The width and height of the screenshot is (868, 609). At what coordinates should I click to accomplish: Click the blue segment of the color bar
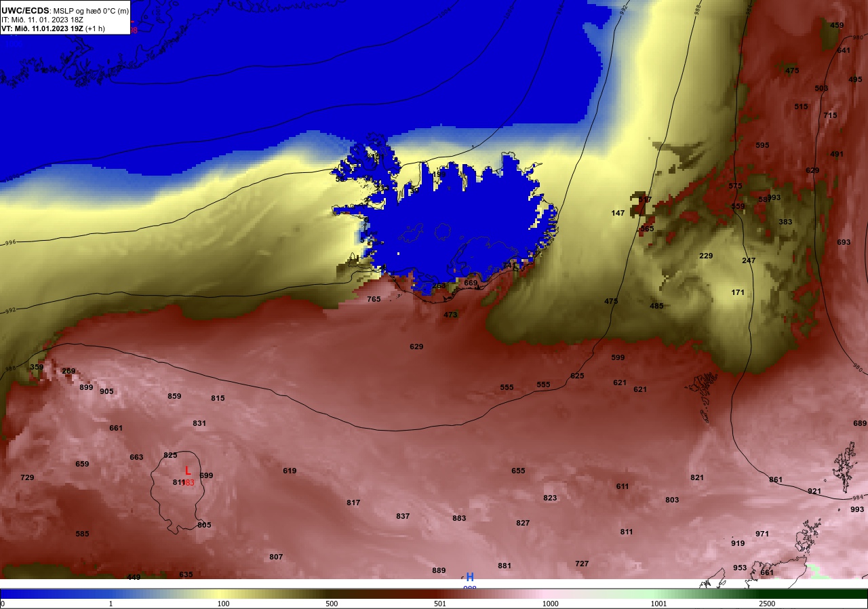[54, 593]
